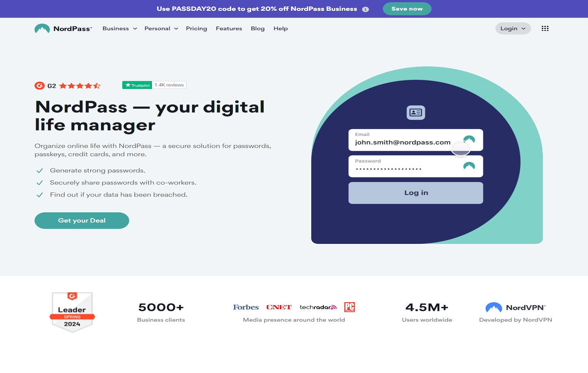
Task: Click the G2 star rating
Action: coord(80,86)
